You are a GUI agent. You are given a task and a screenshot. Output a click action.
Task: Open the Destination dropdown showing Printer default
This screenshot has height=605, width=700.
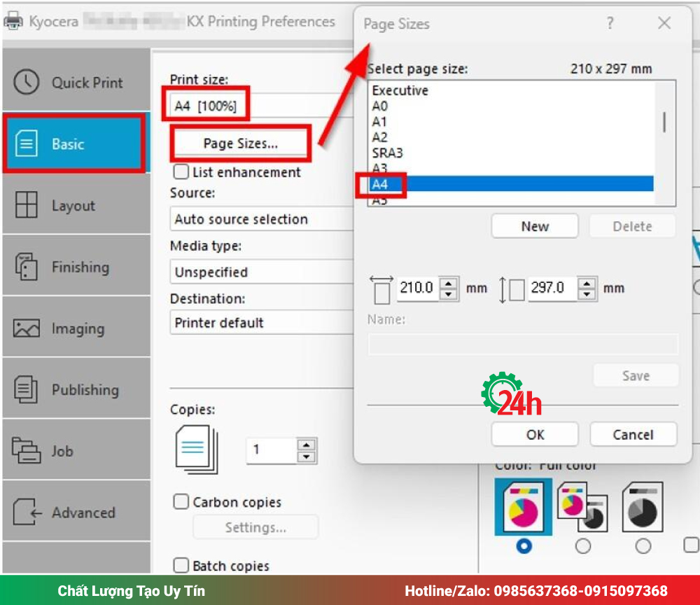(262, 322)
